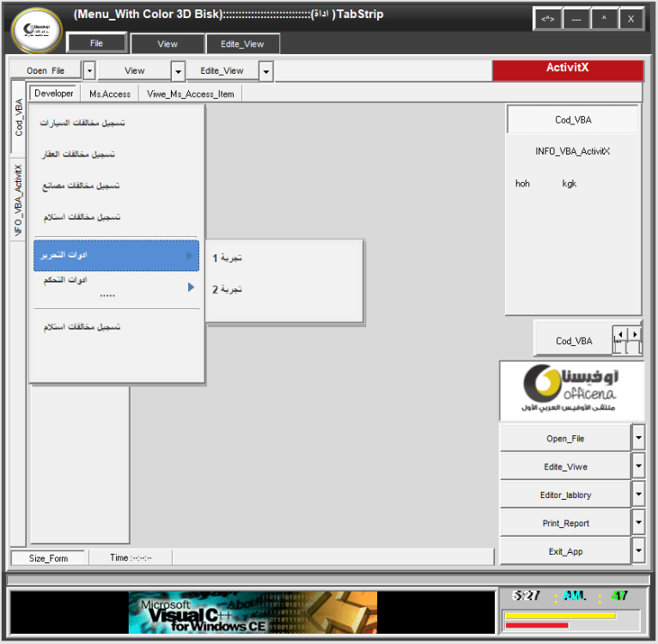Open the Viwe_Ms_Access_Item tab
Viewport: 658px width, 644px height.
pos(191,94)
